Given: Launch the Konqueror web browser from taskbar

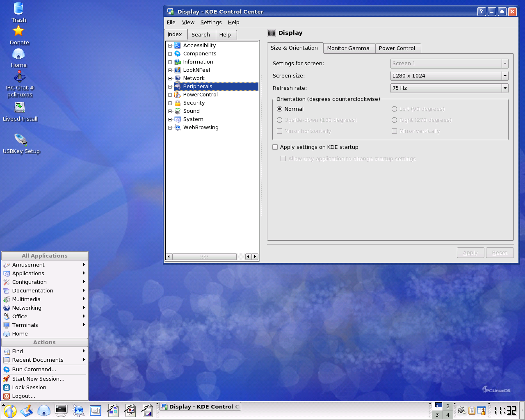Looking at the screenshot, I should pyautogui.click(x=78, y=411).
